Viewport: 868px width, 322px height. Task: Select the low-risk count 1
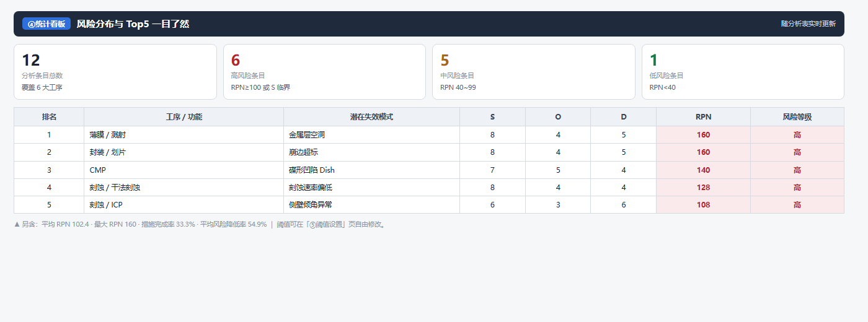point(654,60)
